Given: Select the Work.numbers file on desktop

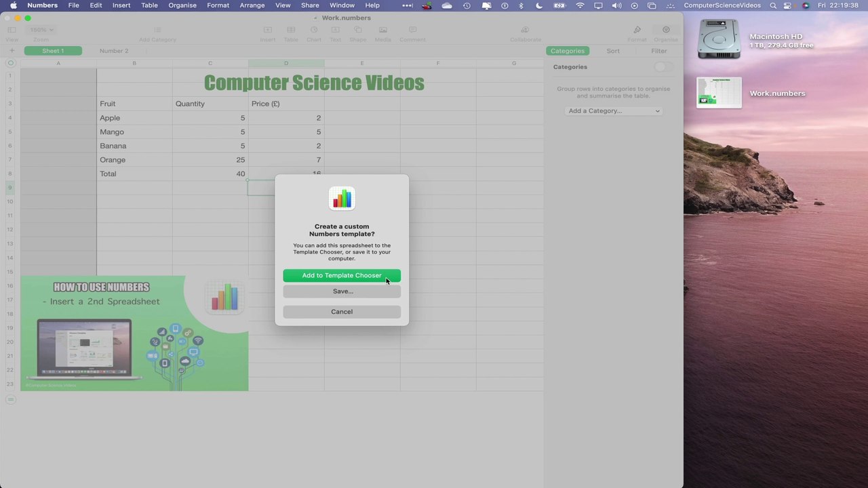Looking at the screenshot, I should [719, 93].
